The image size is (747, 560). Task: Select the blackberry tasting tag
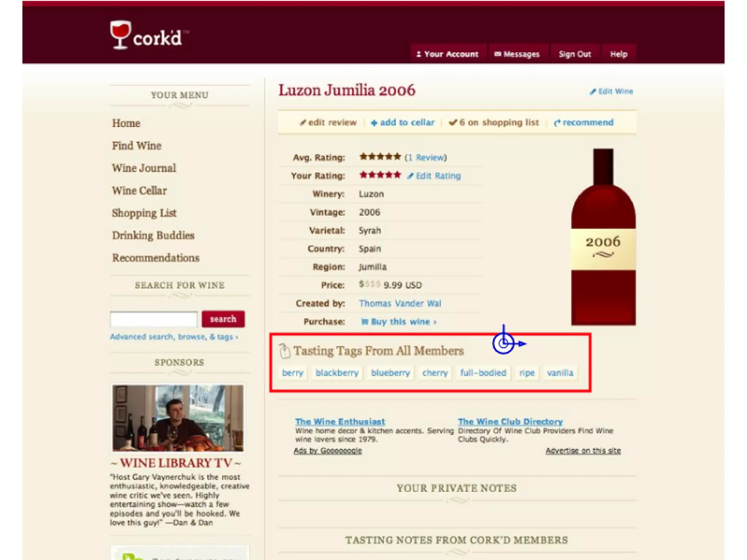[337, 373]
